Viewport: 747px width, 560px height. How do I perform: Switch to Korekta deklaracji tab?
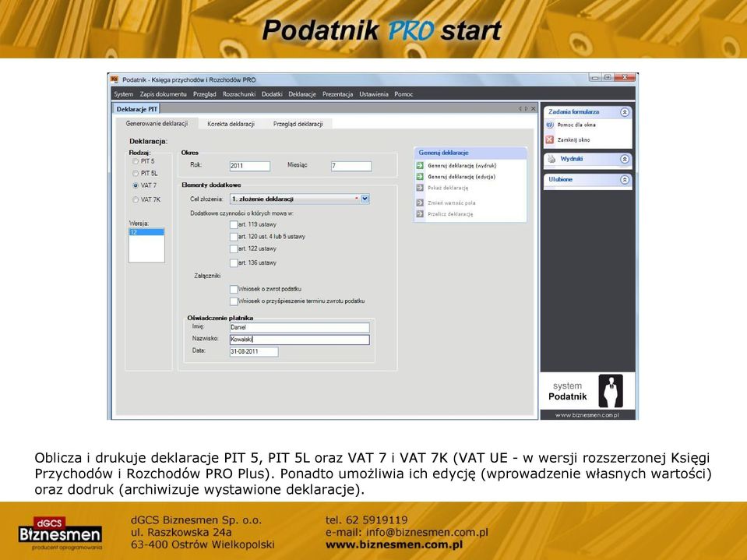(x=231, y=124)
